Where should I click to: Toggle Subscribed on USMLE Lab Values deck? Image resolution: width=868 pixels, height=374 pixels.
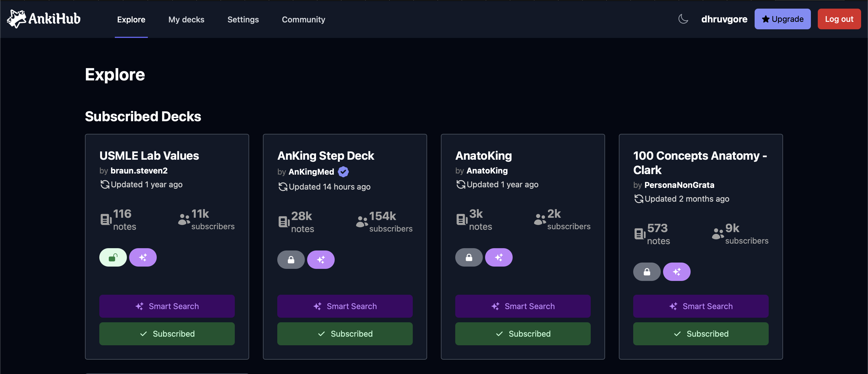167,334
